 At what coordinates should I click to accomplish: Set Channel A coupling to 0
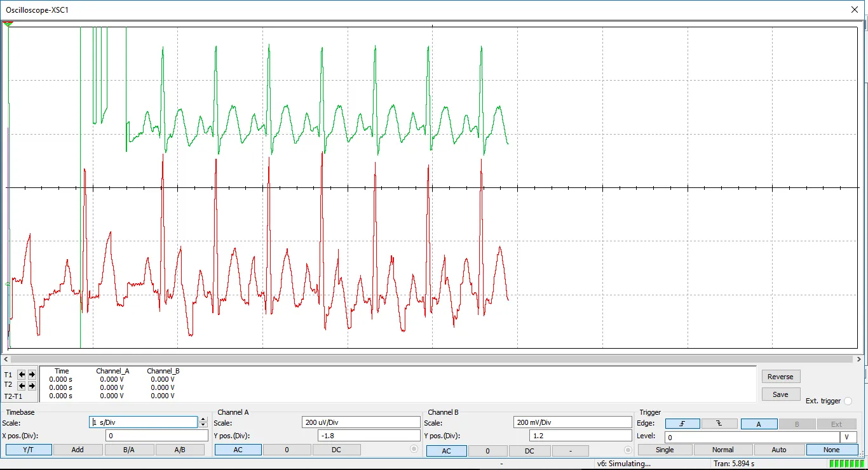(287, 450)
